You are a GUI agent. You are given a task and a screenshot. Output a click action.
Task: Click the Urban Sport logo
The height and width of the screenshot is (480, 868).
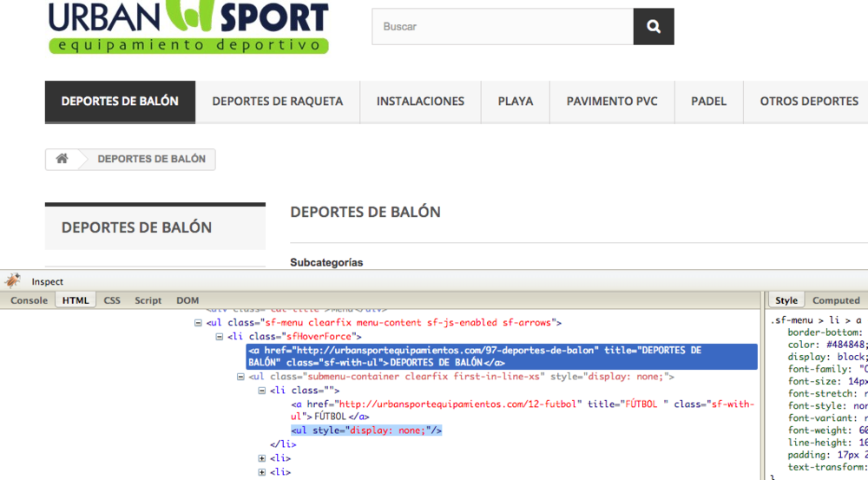(188, 26)
